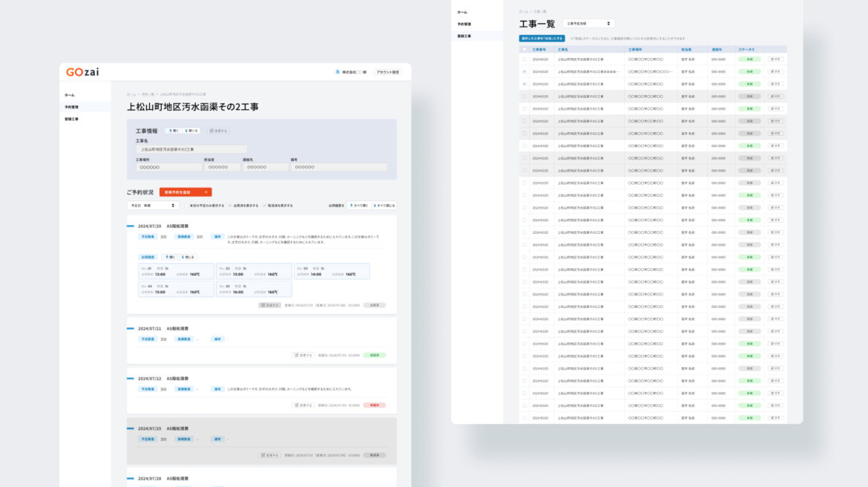Click the GOzai logo
Viewport: 868px width, 487px height.
point(82,72)
